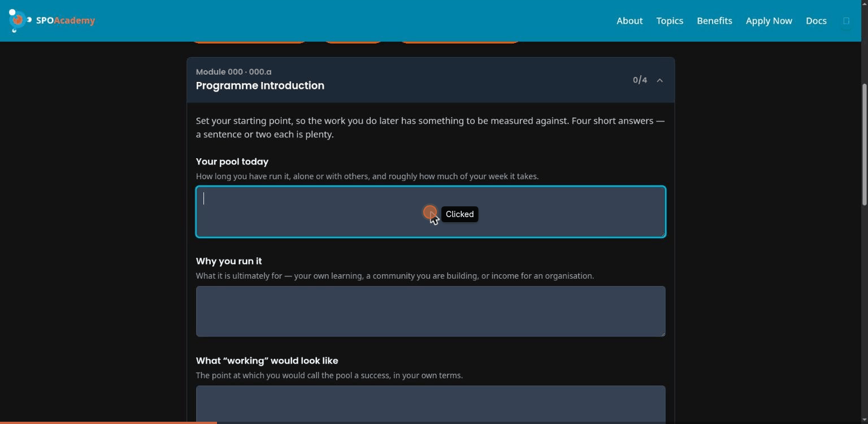The width and height of the screenshot is (868, 424).
Task: Click the "What “working” would look like" heading
Action: click(x=267, y=361)
